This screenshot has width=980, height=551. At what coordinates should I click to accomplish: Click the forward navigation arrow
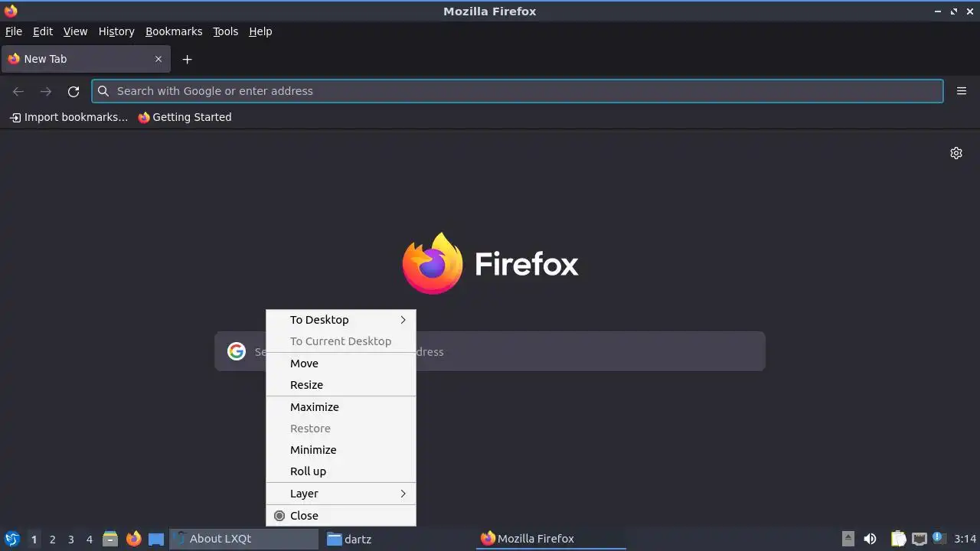(46, 91)
